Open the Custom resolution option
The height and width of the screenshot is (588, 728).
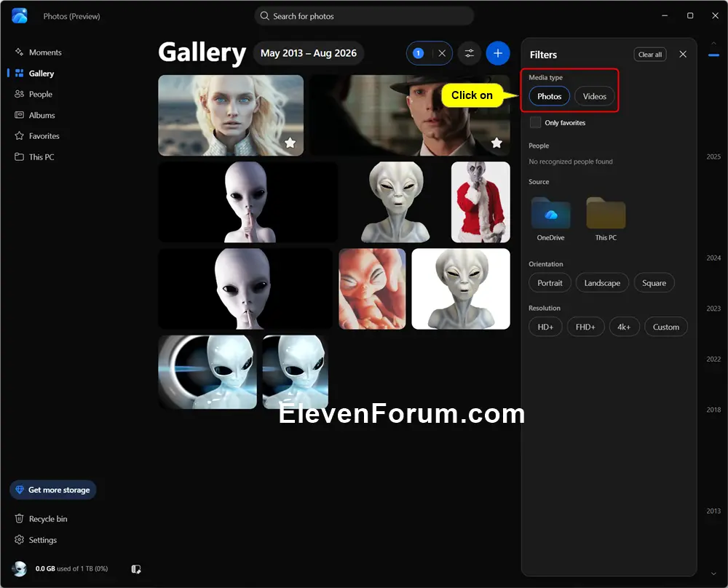(666, 327)
